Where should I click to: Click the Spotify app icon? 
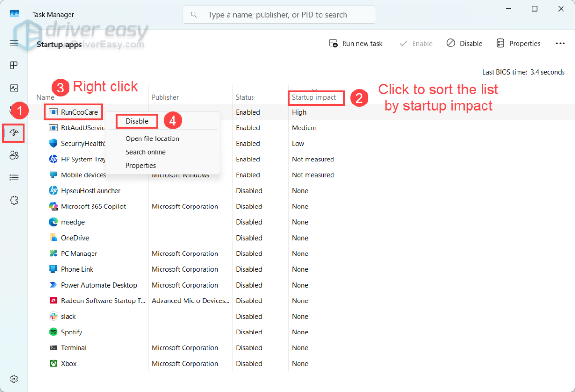pos(53,332)
